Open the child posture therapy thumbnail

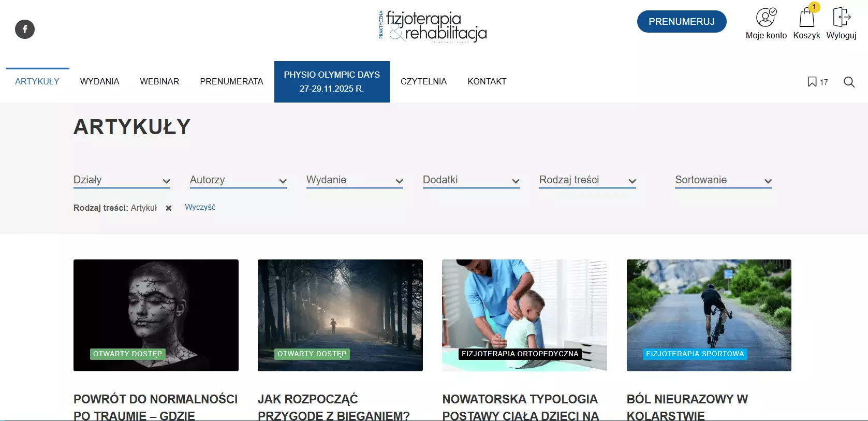click(524, 315)
